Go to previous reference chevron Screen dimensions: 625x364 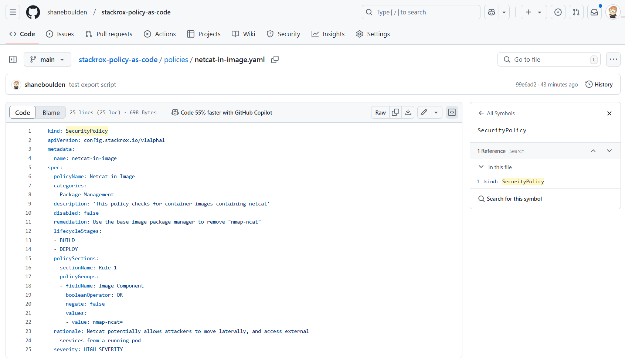point(593,151)
